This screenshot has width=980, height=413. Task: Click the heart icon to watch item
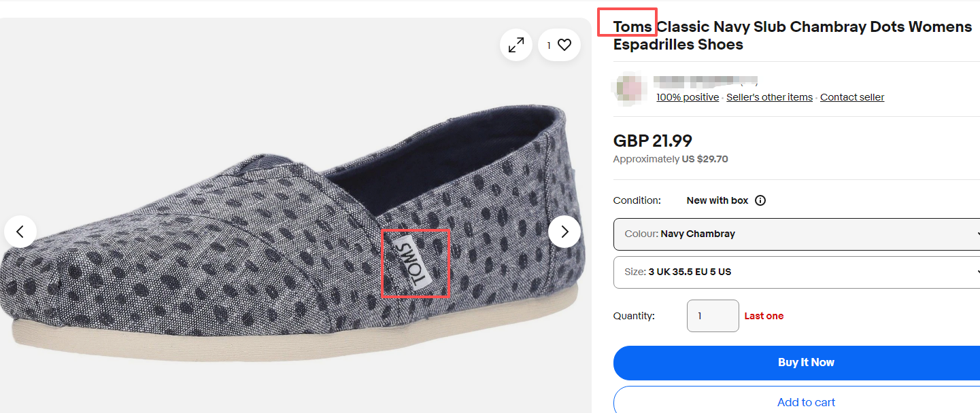[x=564, y=46]
